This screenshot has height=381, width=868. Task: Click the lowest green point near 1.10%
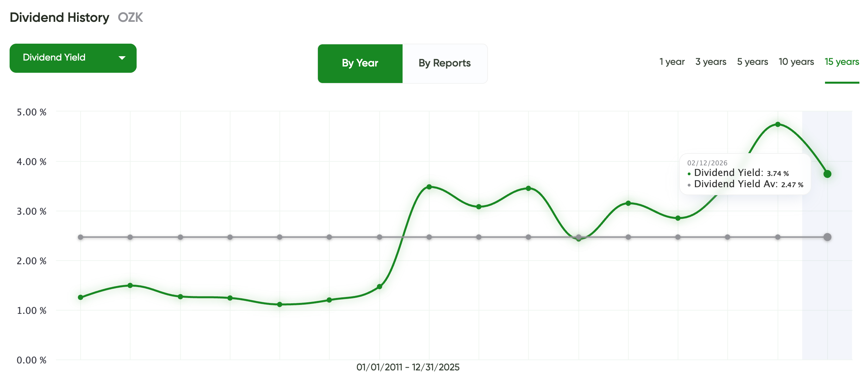(x=280, y=305)
